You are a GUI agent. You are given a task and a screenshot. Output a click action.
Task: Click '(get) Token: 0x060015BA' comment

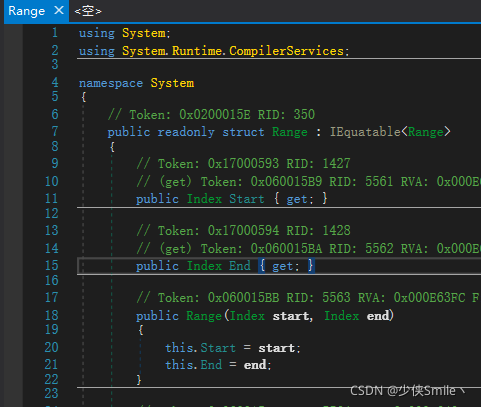[241, 249]
